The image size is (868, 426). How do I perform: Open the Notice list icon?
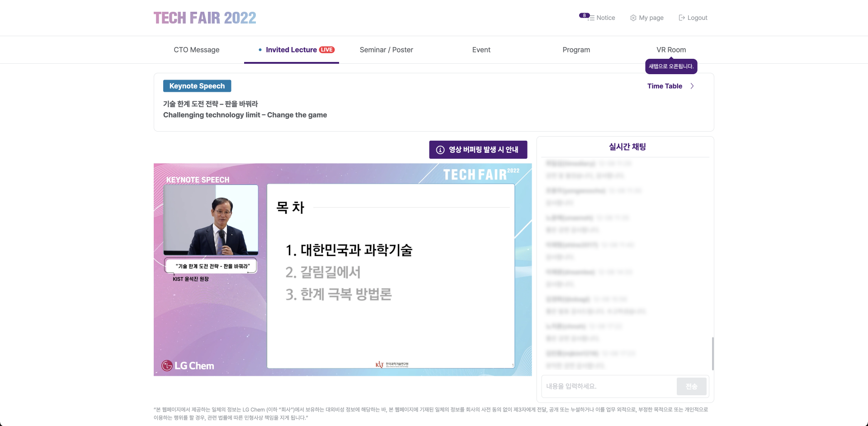tap(591, 18)
